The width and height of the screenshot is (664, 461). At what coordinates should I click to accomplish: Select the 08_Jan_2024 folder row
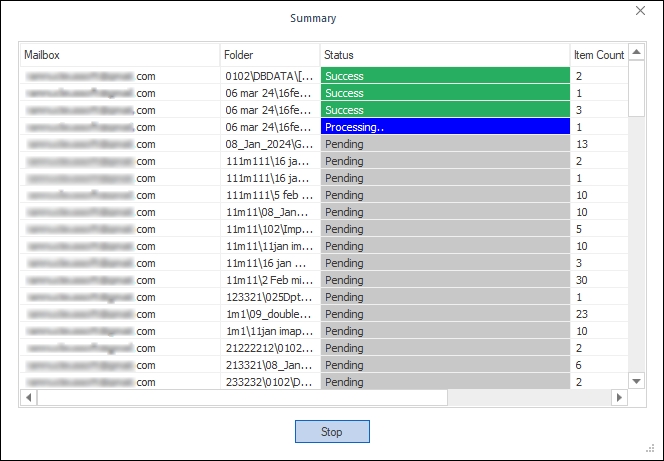(269, 144)
